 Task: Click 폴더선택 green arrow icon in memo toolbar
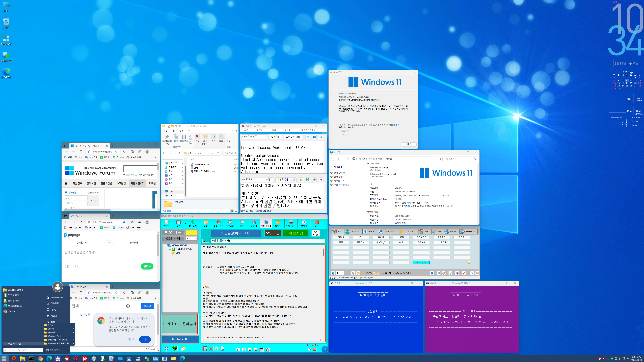192,223
